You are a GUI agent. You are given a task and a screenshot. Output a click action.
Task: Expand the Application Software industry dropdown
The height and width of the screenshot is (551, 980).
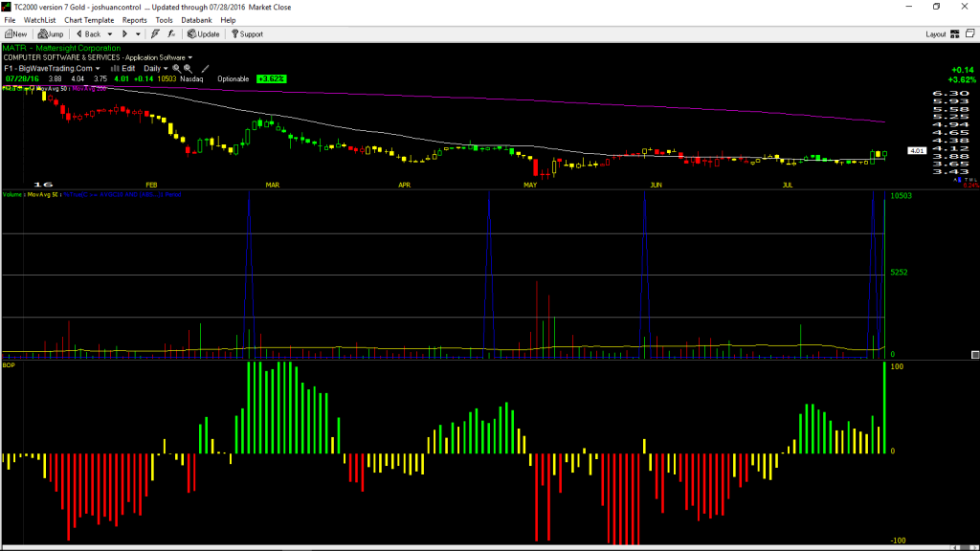tap(190, 58)
